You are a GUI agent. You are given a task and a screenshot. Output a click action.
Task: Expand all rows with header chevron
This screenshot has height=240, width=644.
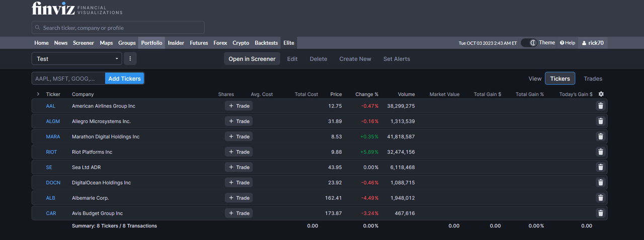(x=38, y=94)
